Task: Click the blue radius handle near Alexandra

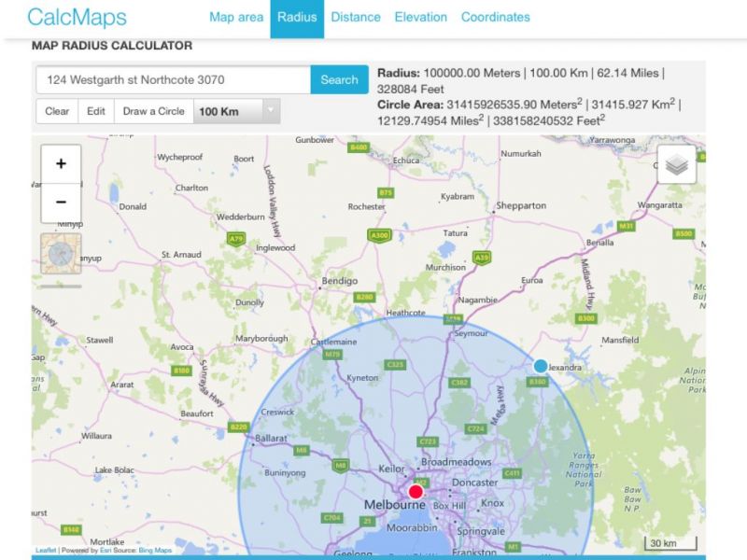Action: (x=541, y=366)
